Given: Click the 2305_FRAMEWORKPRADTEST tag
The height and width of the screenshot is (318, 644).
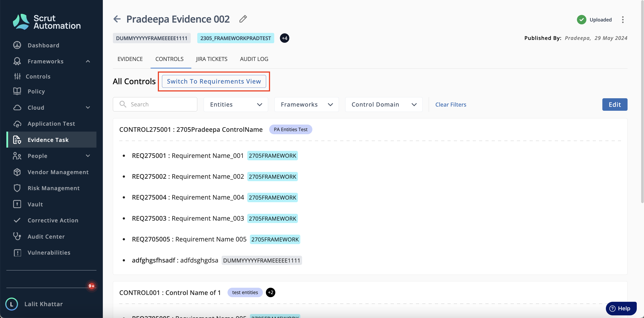Looking at the screenshot, I should [x=235, y=38].
